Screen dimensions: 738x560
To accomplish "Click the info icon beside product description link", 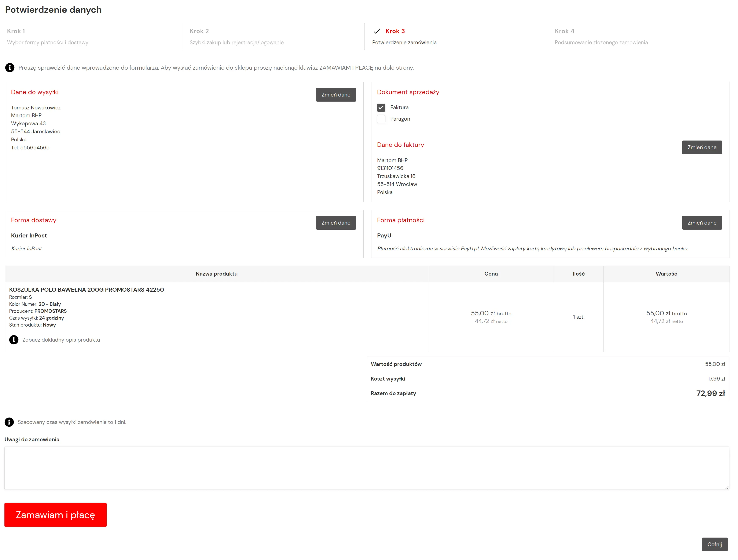I will click(x=14, y=340).
